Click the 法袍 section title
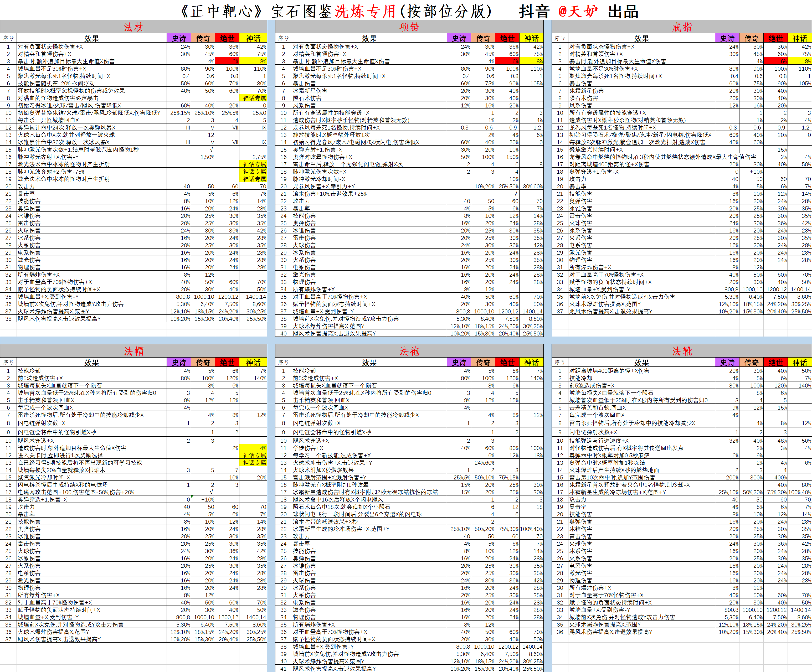Image resolution: width=812 pixels, height=672 pixels. click(409, 351)
